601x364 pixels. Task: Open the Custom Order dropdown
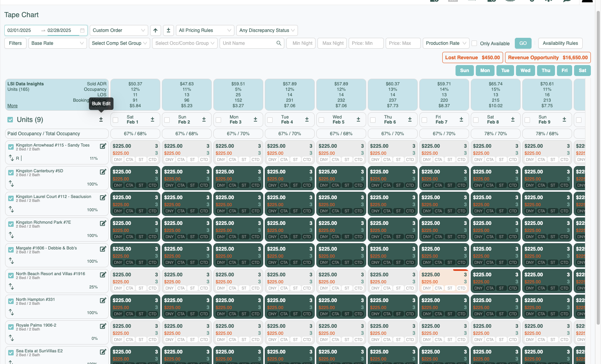pos(119,30)
